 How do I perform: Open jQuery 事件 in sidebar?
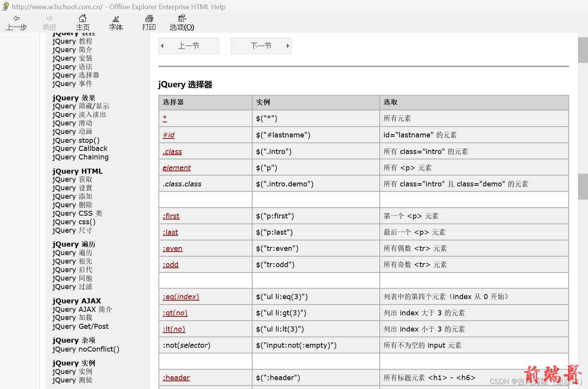tap(72, 84)
